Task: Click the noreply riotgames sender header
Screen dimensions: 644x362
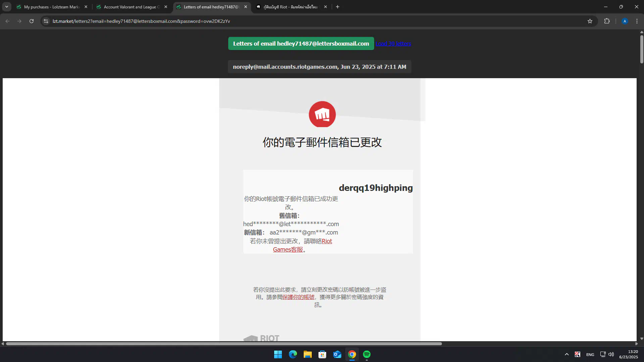Action: click(319, 67)
